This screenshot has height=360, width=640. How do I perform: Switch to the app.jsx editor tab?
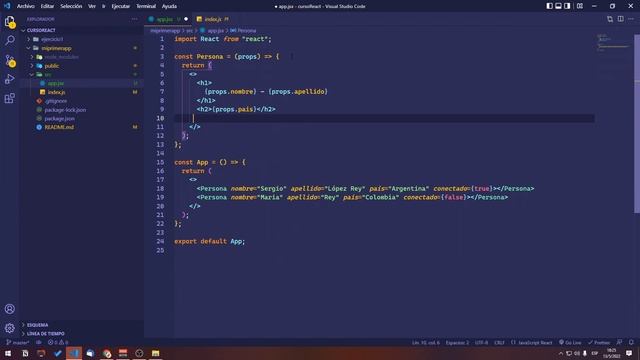[168, 19]
